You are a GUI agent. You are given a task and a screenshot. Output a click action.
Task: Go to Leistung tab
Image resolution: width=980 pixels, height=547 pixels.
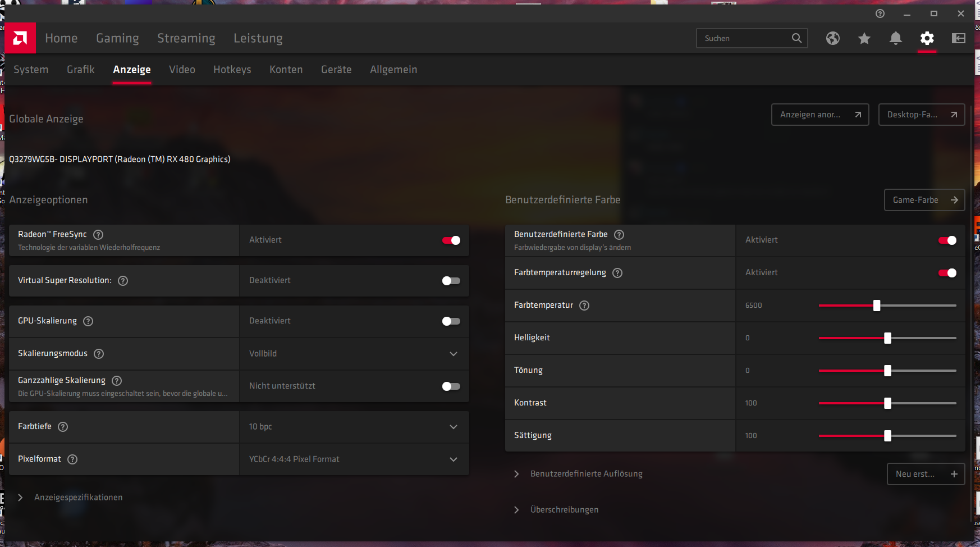tap(258, 38)
